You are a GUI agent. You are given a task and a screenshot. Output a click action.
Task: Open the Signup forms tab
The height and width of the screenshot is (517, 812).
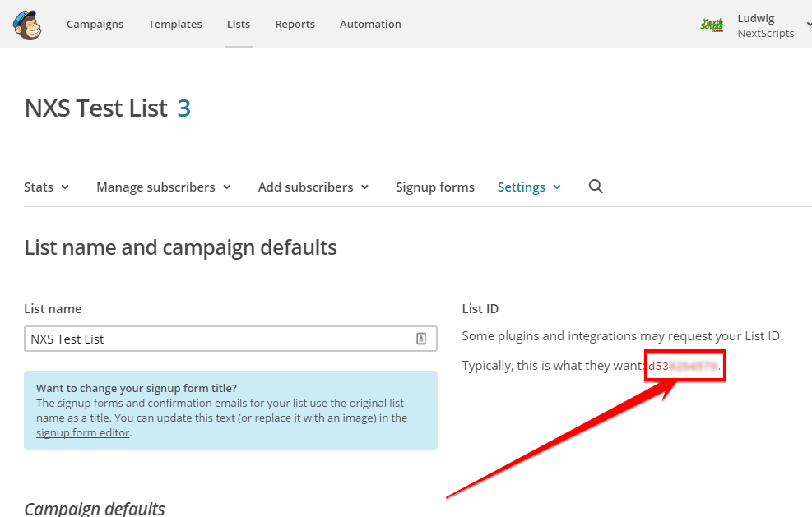pos(435,187)
